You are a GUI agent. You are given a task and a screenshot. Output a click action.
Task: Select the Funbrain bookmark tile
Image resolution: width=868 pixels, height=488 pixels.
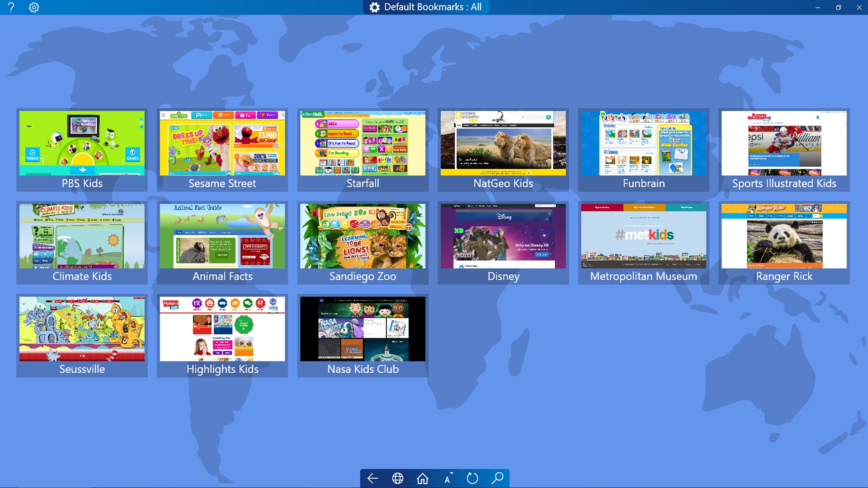[643, 150]
